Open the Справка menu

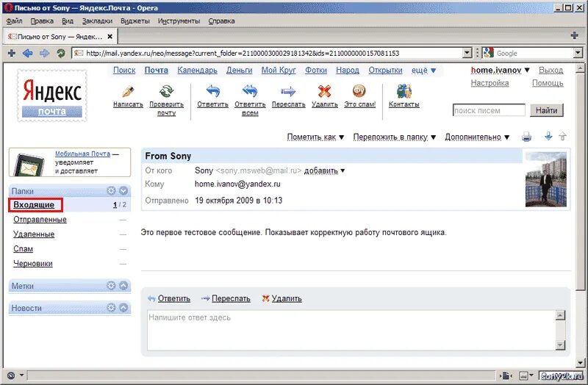222,21
